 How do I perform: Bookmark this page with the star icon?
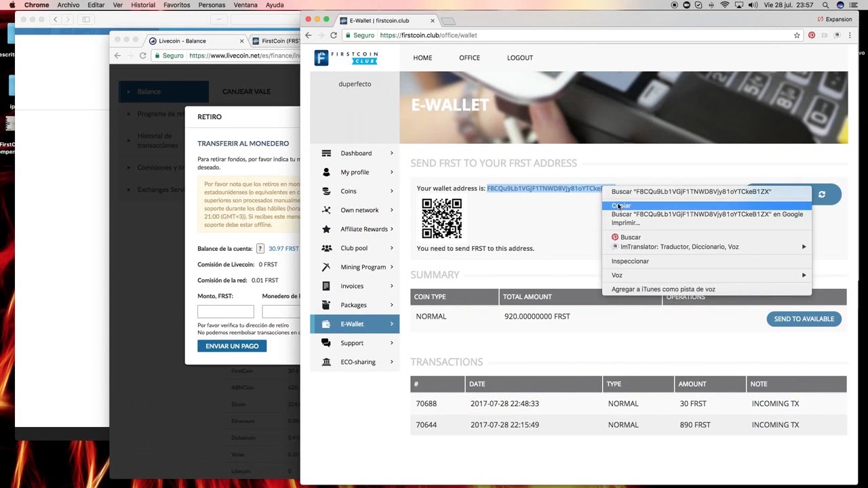pos(797,35)
